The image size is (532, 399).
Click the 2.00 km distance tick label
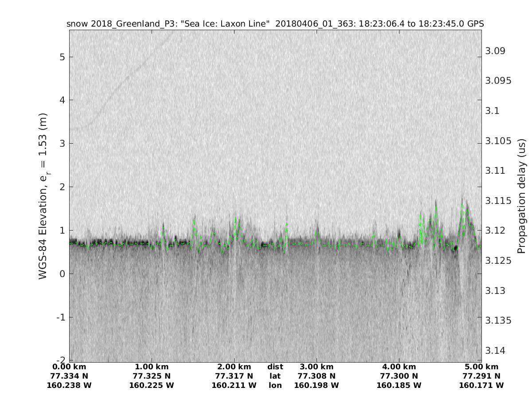coord(234,367)
